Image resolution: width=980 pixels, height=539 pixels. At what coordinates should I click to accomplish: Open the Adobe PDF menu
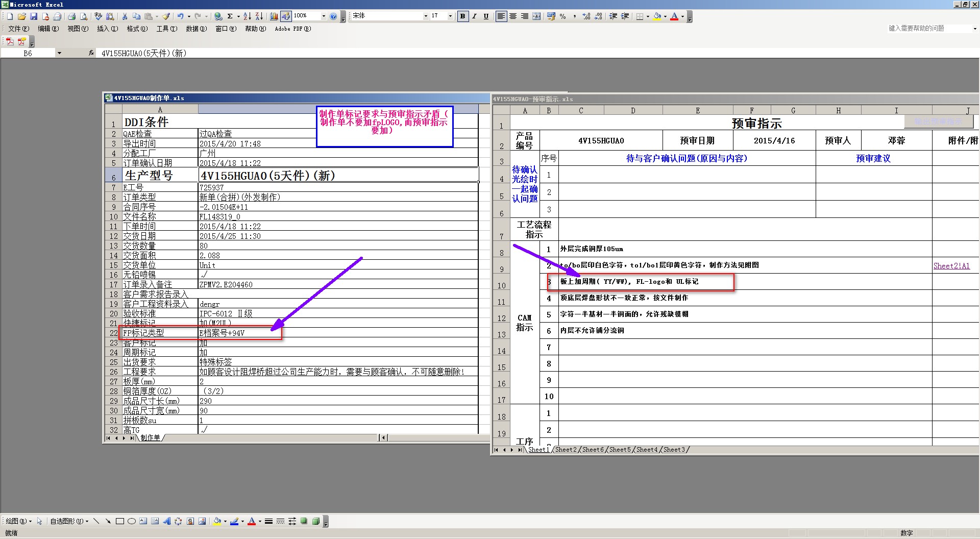(x=293, y=29)
